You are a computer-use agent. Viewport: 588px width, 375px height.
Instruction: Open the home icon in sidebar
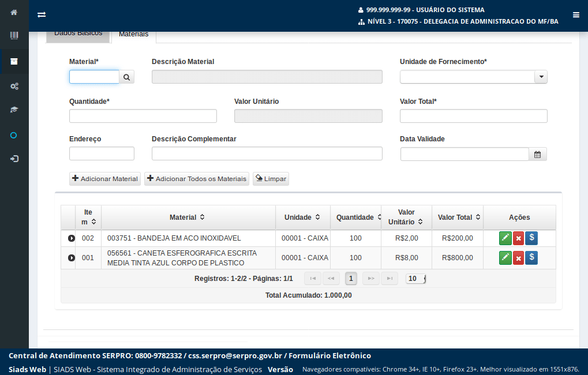[14, 12]
